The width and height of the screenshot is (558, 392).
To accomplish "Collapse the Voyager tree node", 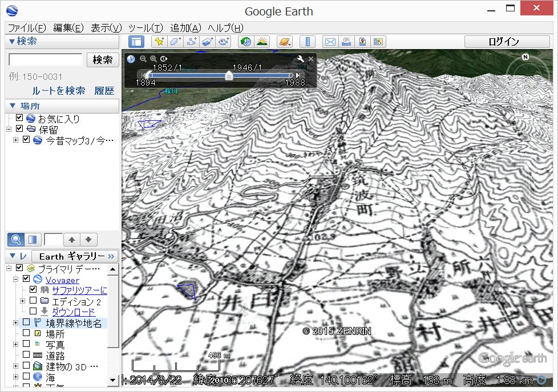I will click(15, 280).
